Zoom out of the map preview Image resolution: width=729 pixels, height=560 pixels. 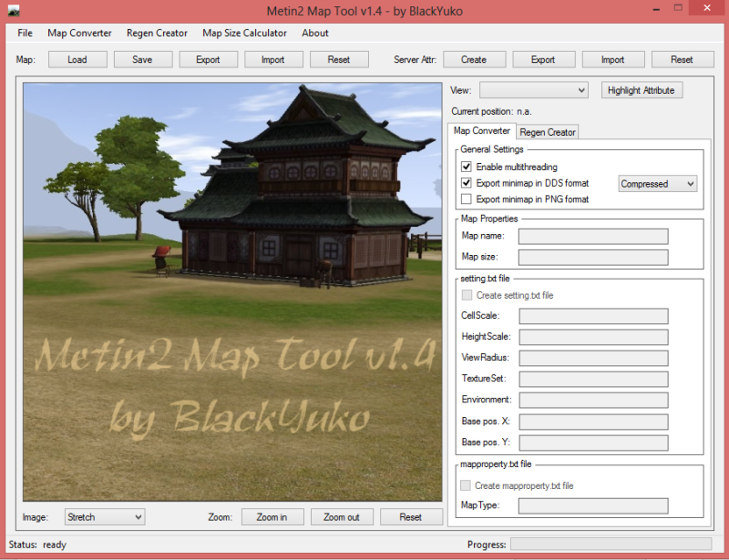(x=342, y=516)
